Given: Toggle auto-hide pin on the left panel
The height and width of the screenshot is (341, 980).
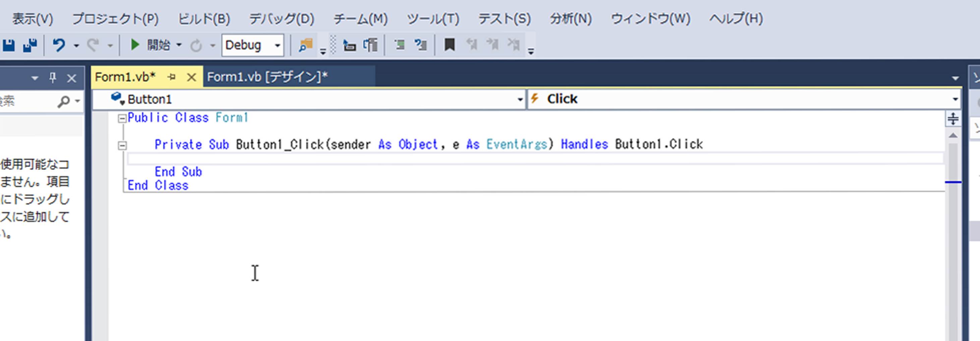Looking at the screenshot, I should [x=53, y=78].
